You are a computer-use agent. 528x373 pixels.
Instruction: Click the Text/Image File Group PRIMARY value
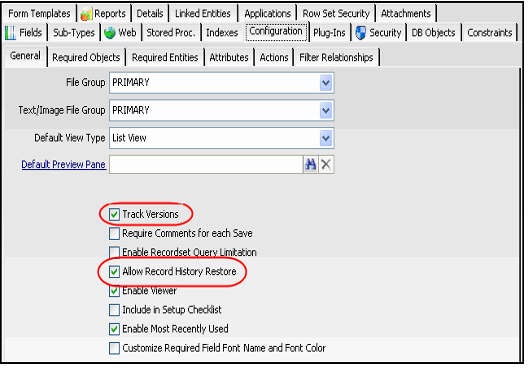[131, 110]
